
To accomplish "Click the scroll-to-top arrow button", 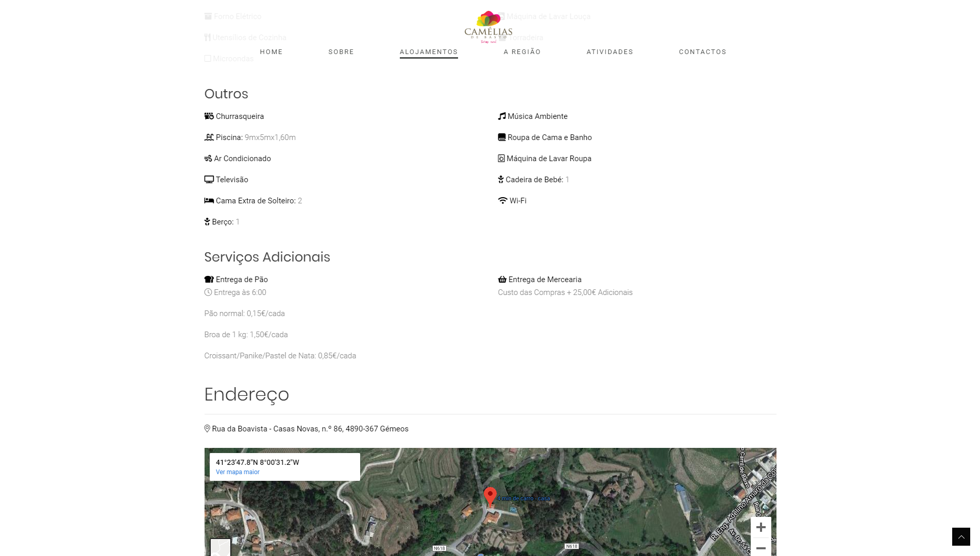I will click(x=961, y=536).
